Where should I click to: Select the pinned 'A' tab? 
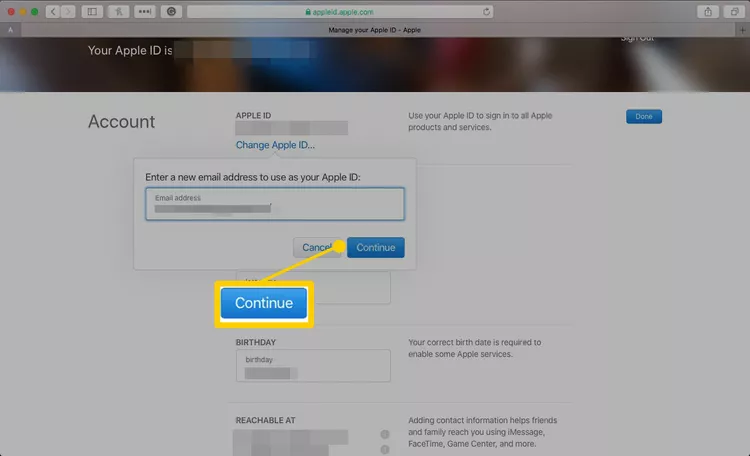11,30
